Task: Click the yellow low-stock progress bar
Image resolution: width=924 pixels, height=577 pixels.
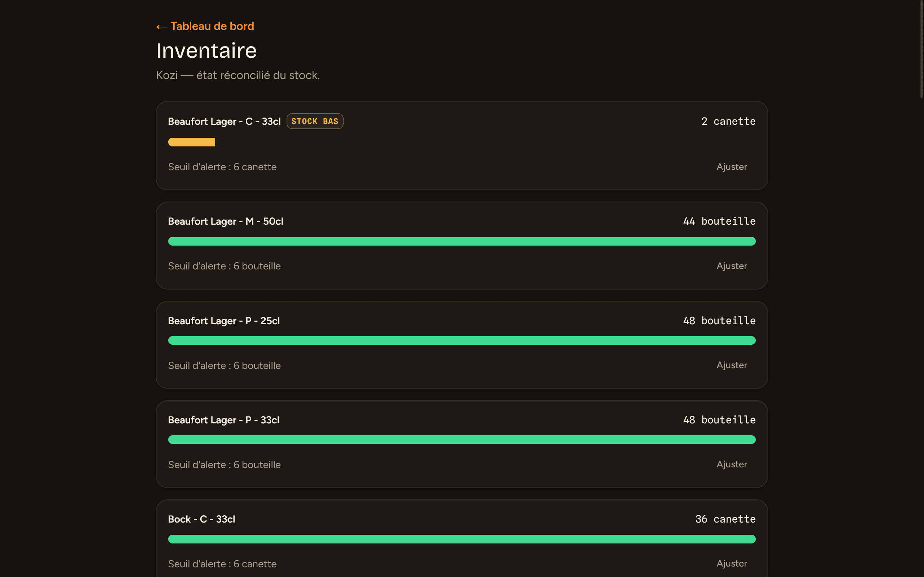Action: (x=192, y=142)
